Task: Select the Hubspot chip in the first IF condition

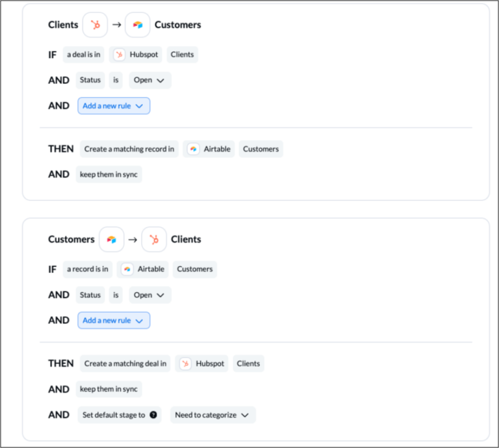Action: click(x=136, y=55)
